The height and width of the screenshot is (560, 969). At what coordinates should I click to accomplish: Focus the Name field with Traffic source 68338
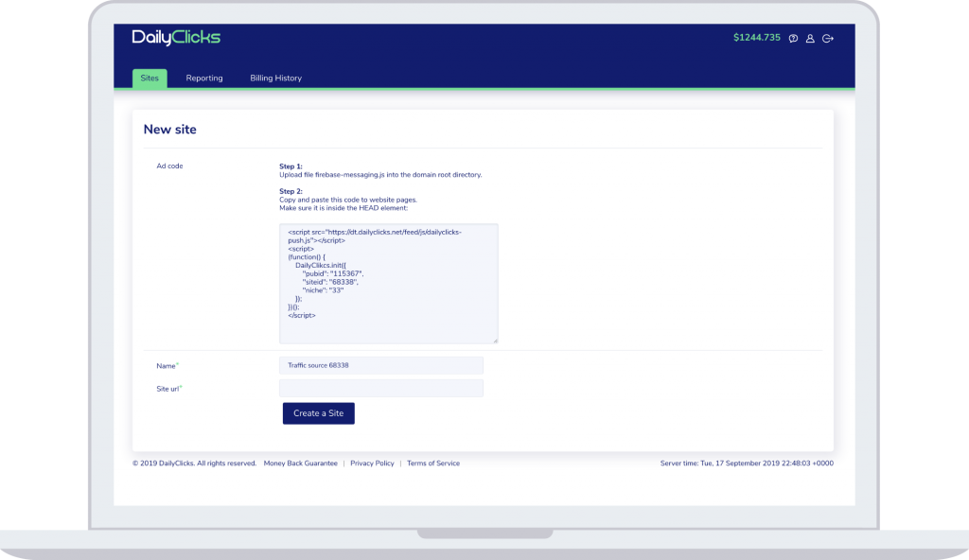tap(380, 365)
